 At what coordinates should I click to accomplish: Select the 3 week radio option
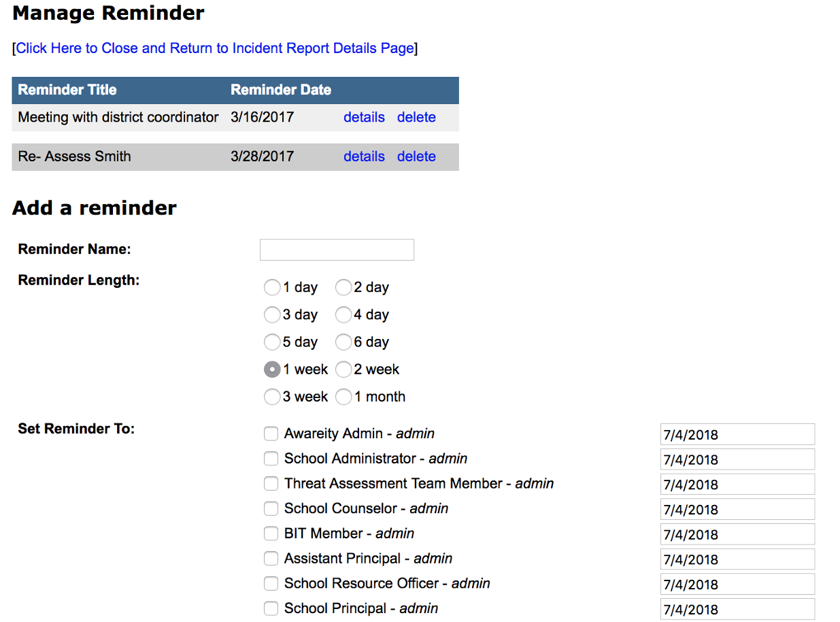(272, 397)
